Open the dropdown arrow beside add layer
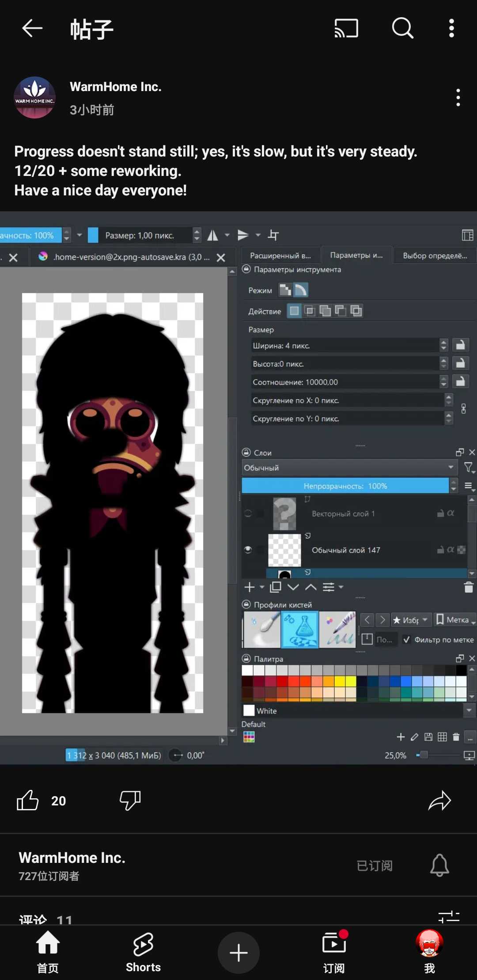The width and height of the screenshot is (477, 980). [x=262, y=587]
